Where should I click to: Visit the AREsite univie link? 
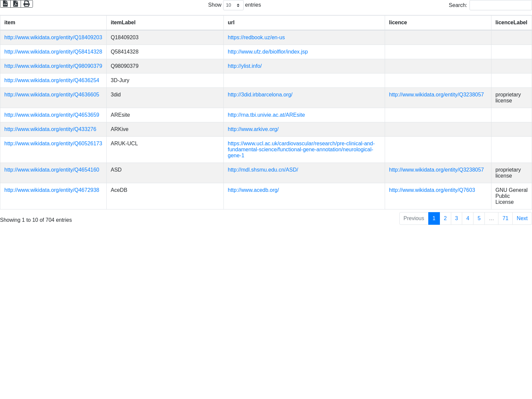266,115
